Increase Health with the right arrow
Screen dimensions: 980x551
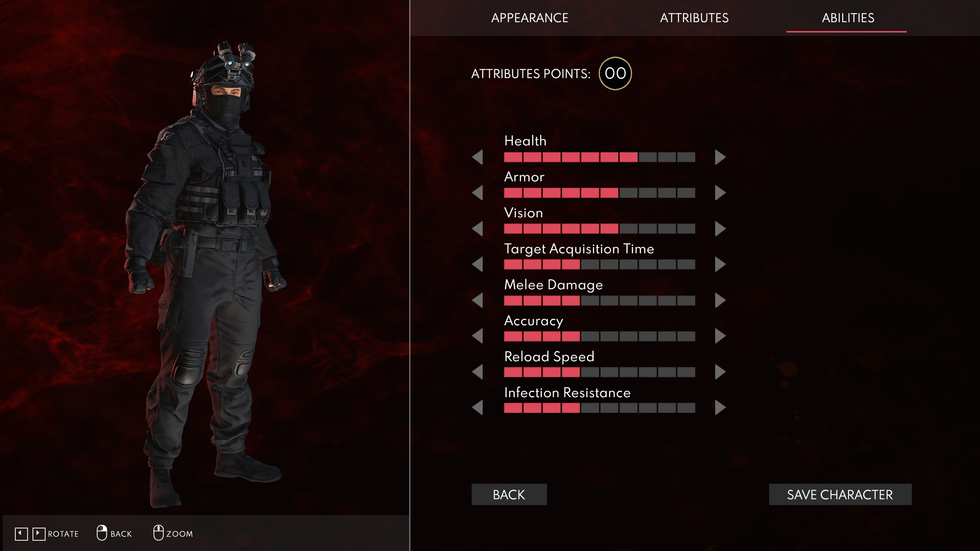[720, 157]
